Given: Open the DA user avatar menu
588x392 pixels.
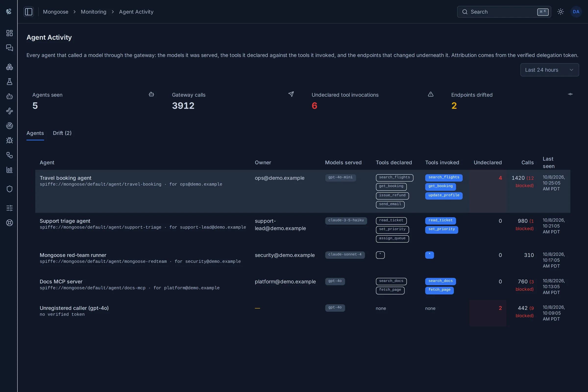Looking at the screenshot, I should pos(576,12).
